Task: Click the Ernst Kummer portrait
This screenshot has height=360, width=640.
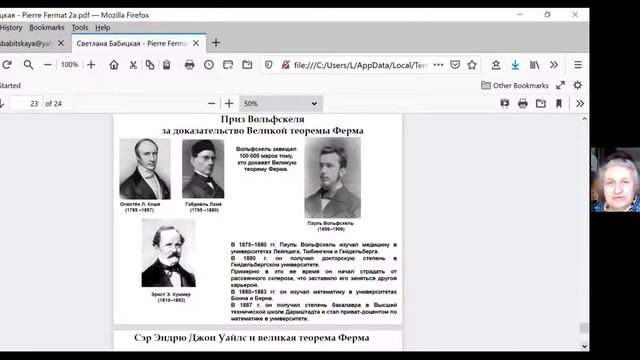Action: point(169,253)
